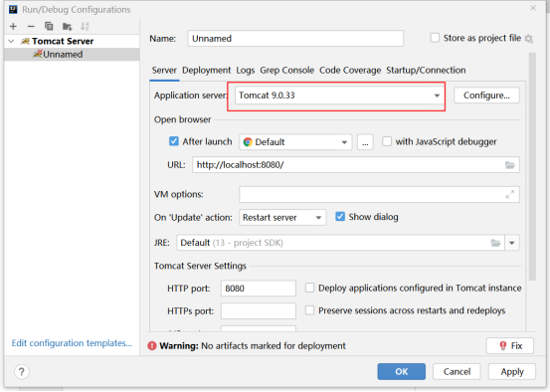Click the OK button
The image size is (550, 392).
[401, 372]
